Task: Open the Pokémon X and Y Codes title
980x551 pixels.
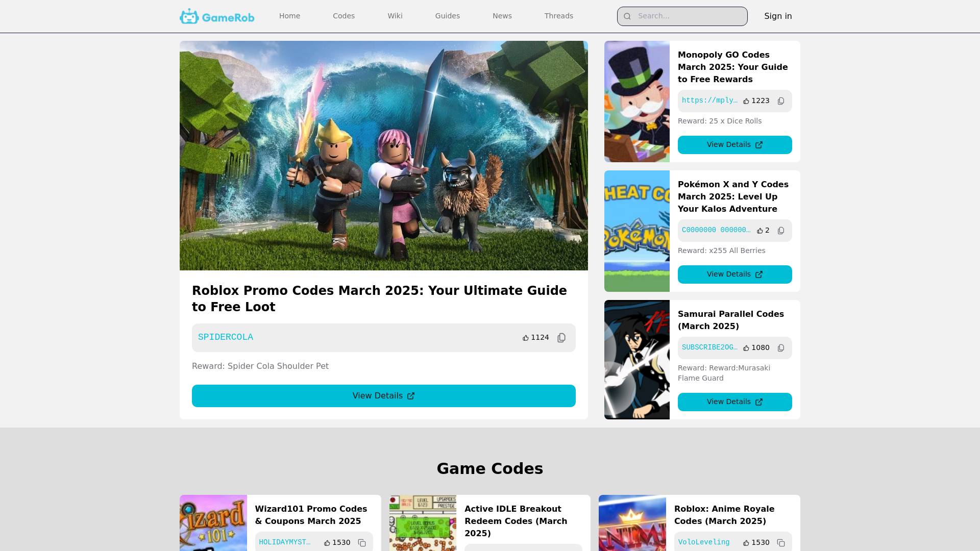Action: (x=733, y=197)
